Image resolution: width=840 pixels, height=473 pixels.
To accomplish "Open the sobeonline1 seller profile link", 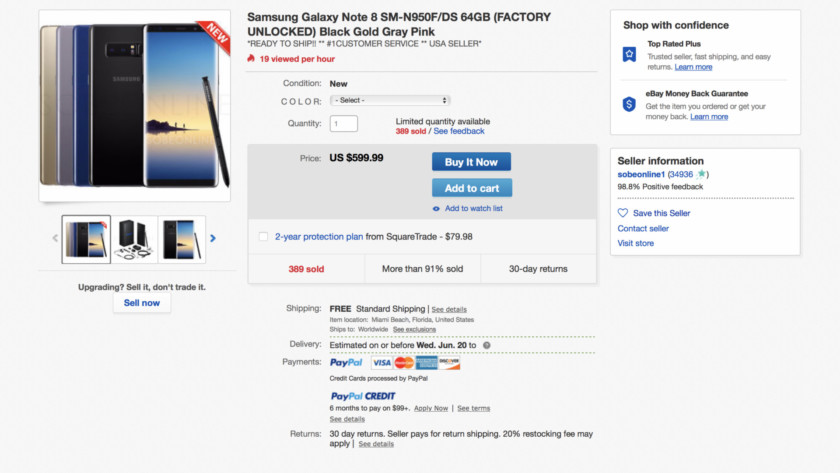I will [x=641, y=174].
